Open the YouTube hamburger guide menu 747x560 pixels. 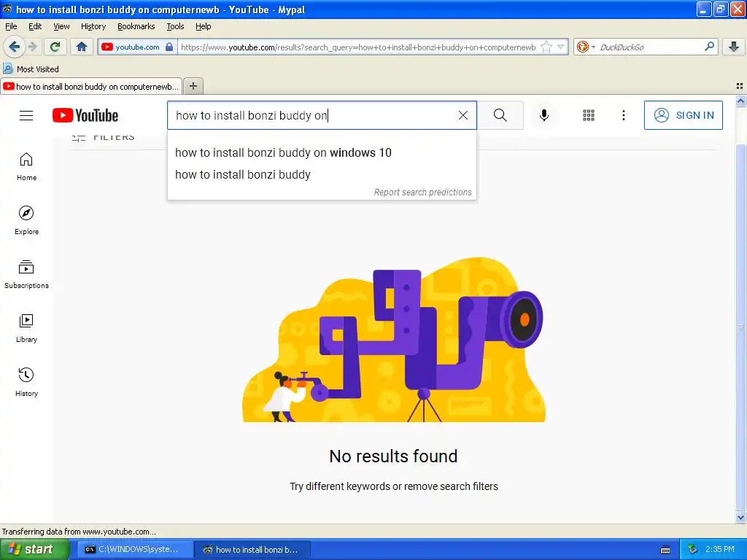[26, 116]
